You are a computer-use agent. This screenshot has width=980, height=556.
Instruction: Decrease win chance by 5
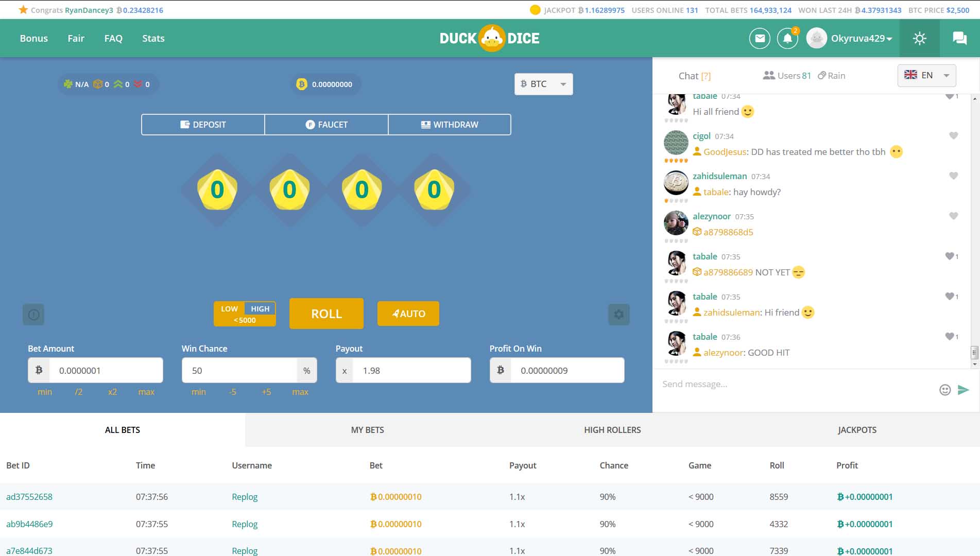click(233, 392)
